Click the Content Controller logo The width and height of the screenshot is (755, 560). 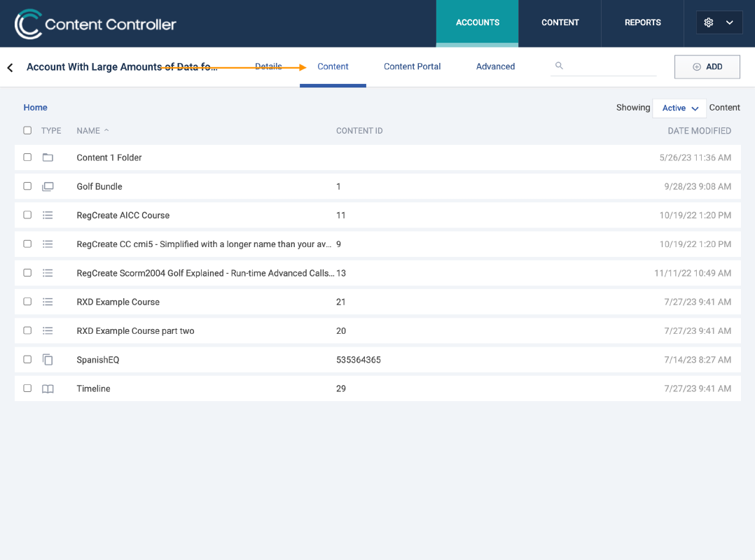pyautogui.click(x=95, y=24)
